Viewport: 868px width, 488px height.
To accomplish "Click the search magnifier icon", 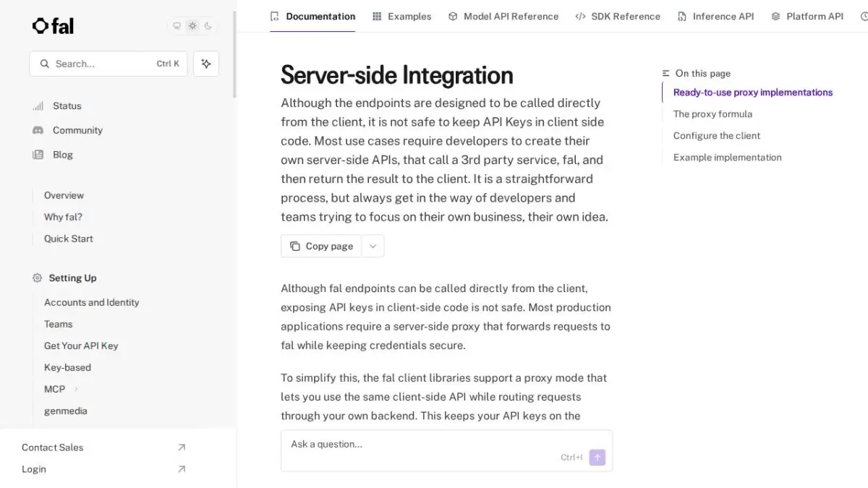I will point(45,64).
